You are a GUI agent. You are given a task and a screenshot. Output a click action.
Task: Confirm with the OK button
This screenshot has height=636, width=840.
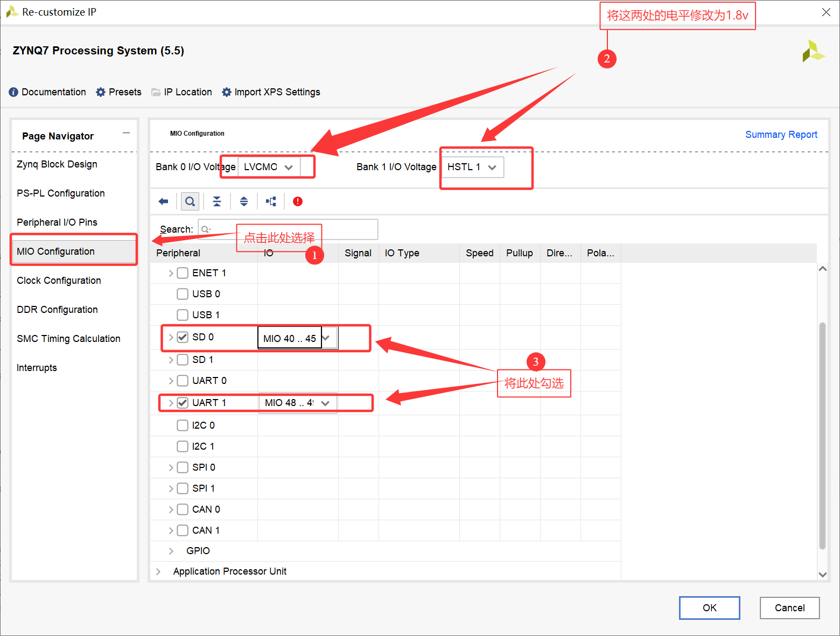tap(710, 608)
